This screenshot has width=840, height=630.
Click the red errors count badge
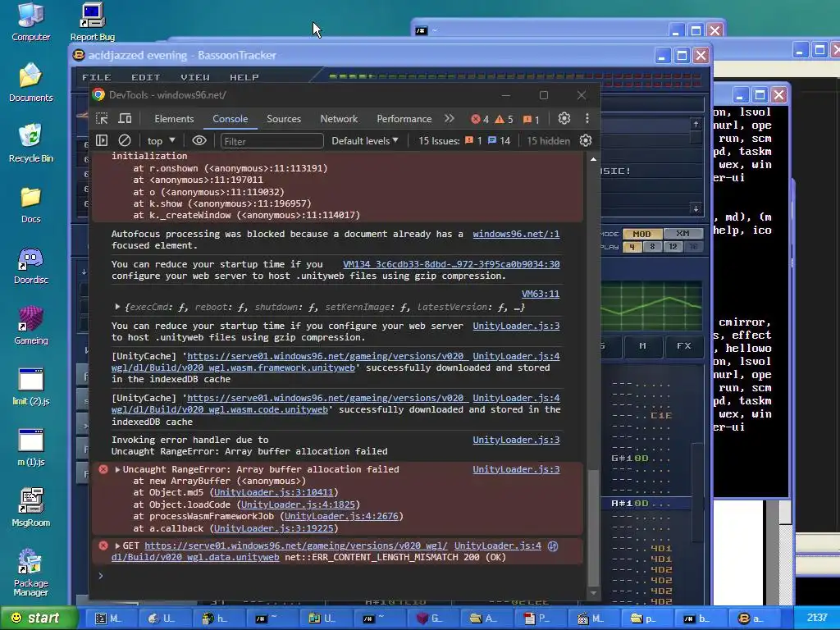pyautogui.click(x=480, y=119)
